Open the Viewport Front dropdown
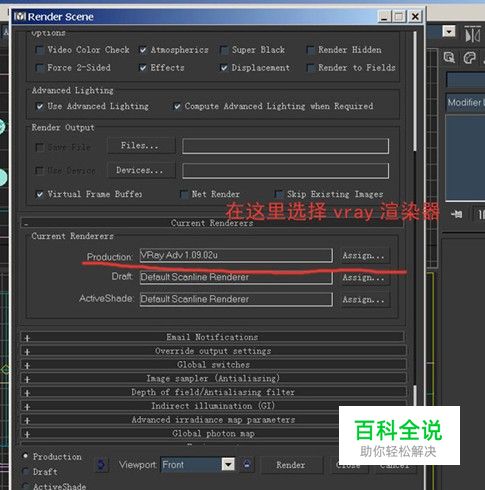Viewport: 485px width, 490px height. click(x=198, y=464)
